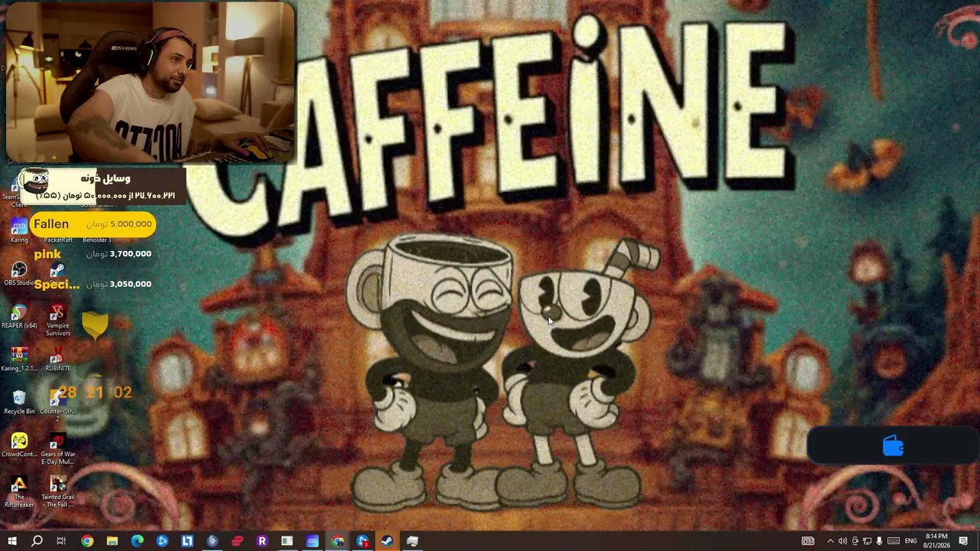Viewport: 980px width, 551px height.
Task: Show hidden system tray icons
Action: point(830,541)
